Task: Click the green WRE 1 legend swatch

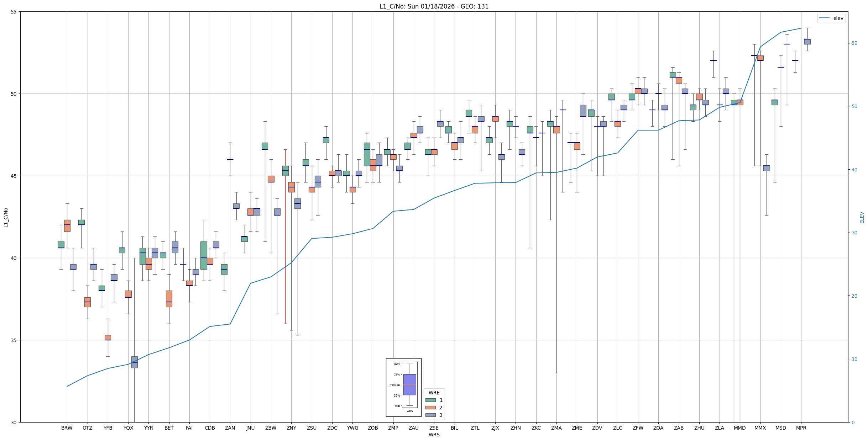Action: coord(430,400)
